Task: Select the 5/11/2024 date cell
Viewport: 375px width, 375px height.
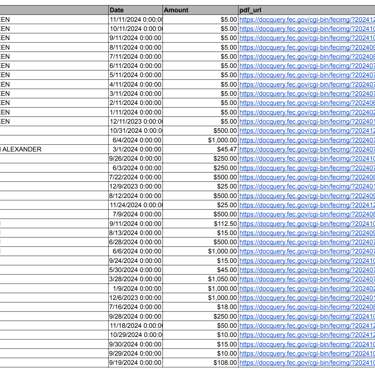Action: point(136,75)
